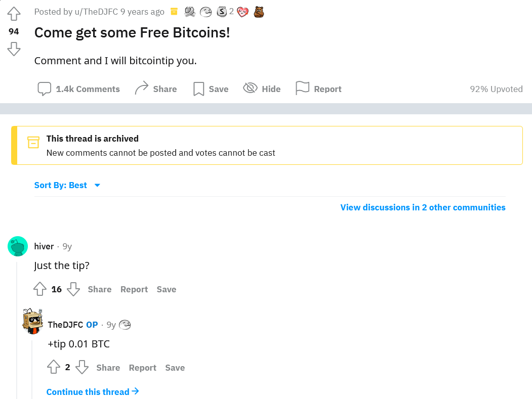Click the Silver award with count 2

click(221, 11)
